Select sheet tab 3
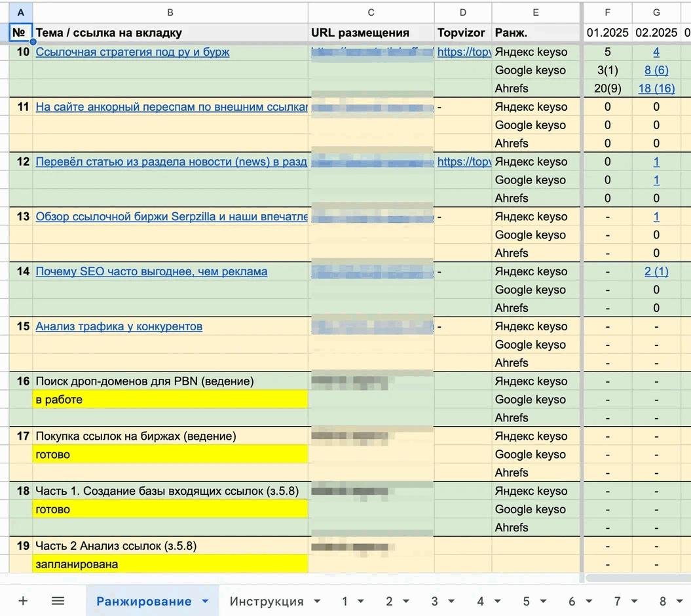 pos(434,602)
